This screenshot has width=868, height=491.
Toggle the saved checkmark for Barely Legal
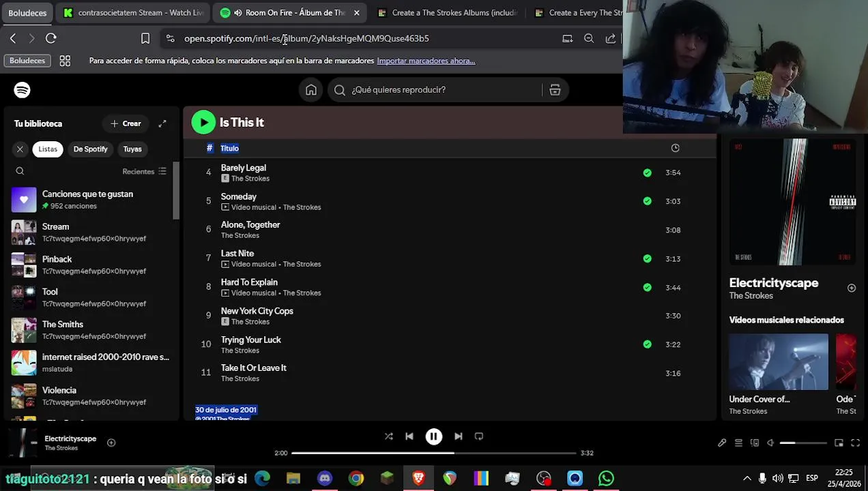pos(647,173)
